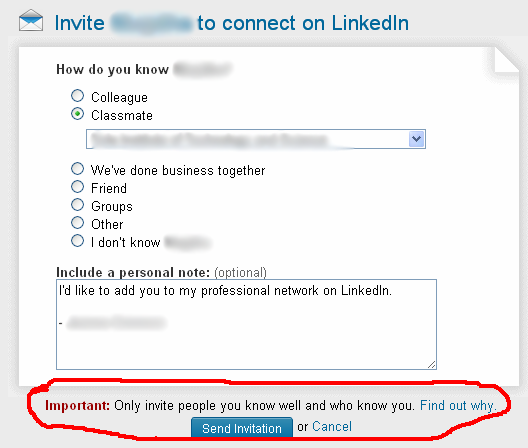The height and width of the screenshot is (448, 528).
Task: Click inside the personal note text area
Action: tap(246, 324)
